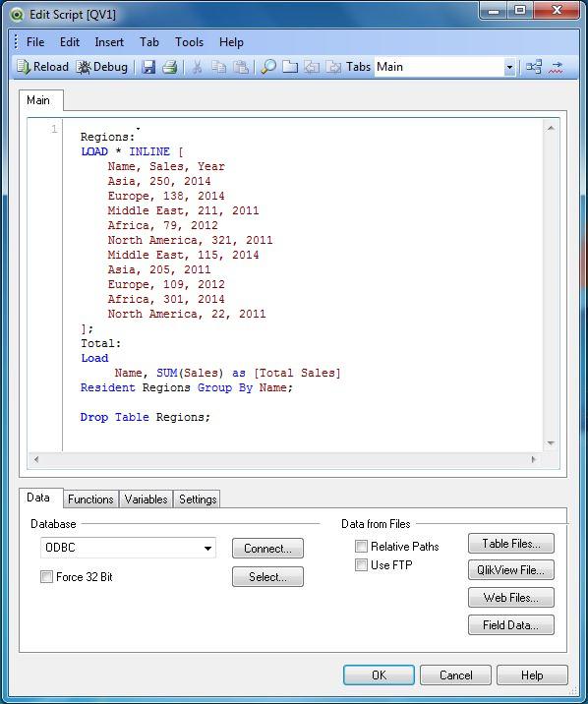Screen dimensions: 588x704
Task: Click the 'Total:' label line
Action: pos(101,343)
